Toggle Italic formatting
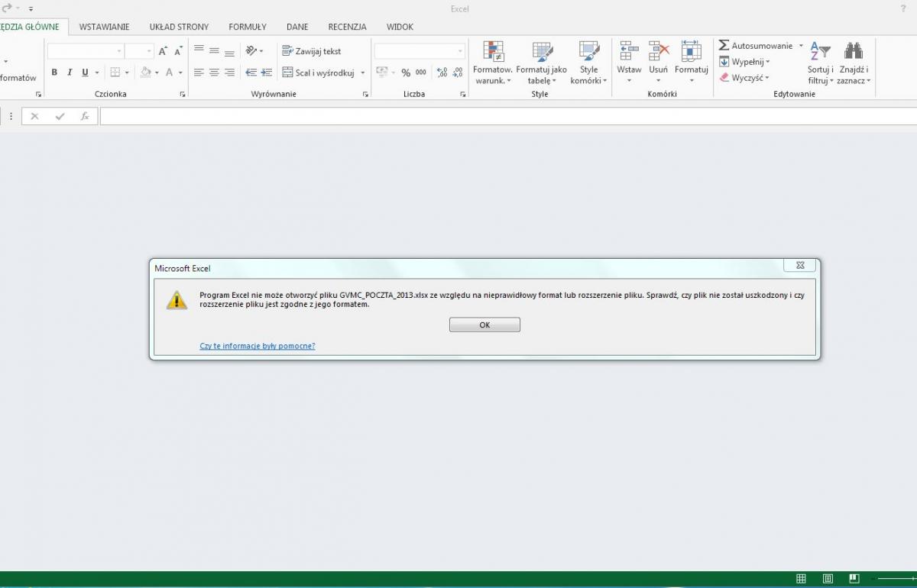Screen dimensions: 917x588 click(x=70, y=73)
